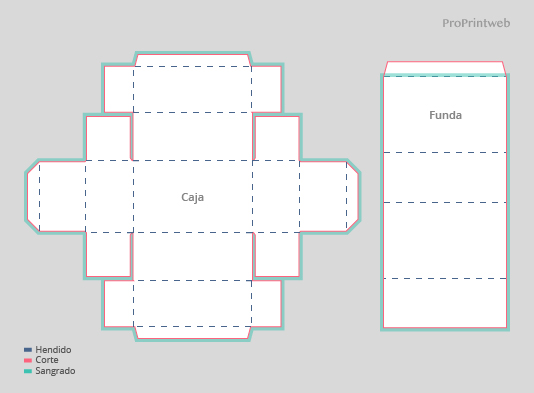Select the Funda label on sleeve template

[445, 115]
